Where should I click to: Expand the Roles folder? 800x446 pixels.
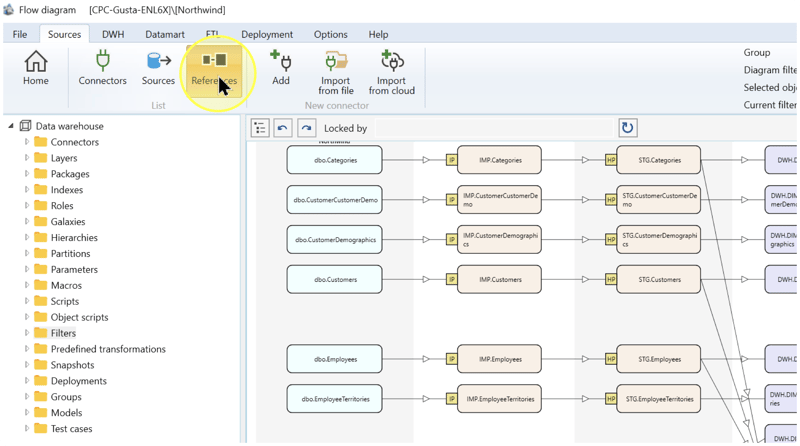tap(27, 205)
